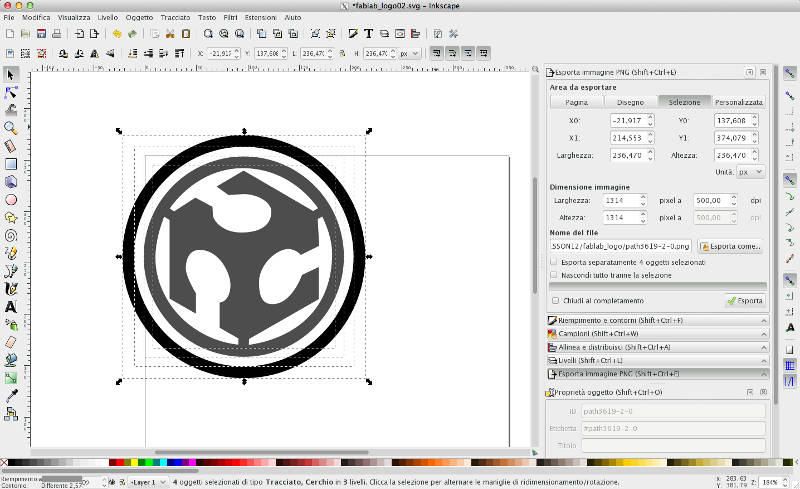Enable 'Esporta separatamente 4 oggetti selezionati' checkbox
The height and width of the screenshot is (489, 800).
[x=554, y=262]
